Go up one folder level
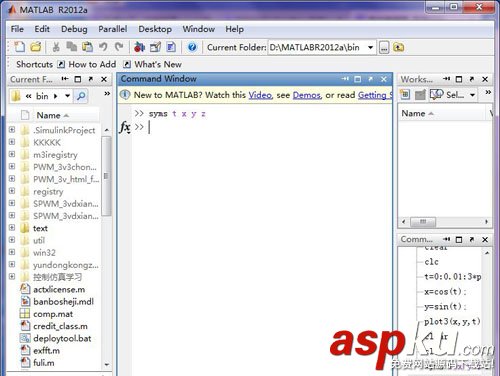 coord(398,47)
